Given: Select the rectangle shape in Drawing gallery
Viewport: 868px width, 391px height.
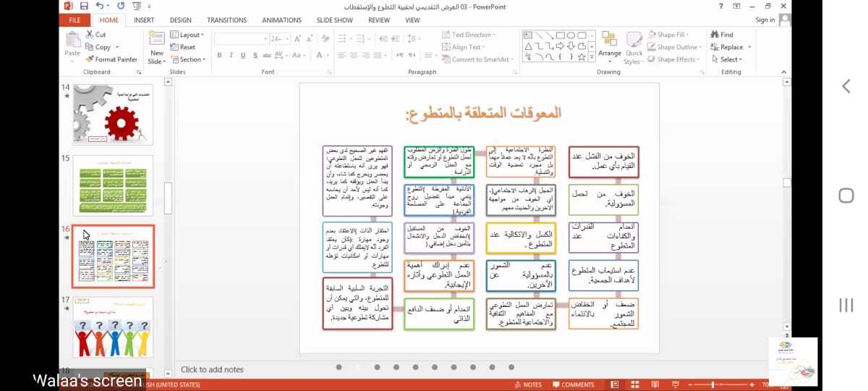Looking at the screenshot, I should (x=561, y=35).
